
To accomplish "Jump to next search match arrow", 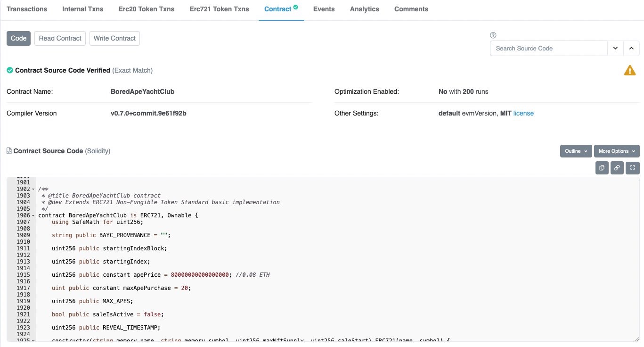I will coord(615,48).
